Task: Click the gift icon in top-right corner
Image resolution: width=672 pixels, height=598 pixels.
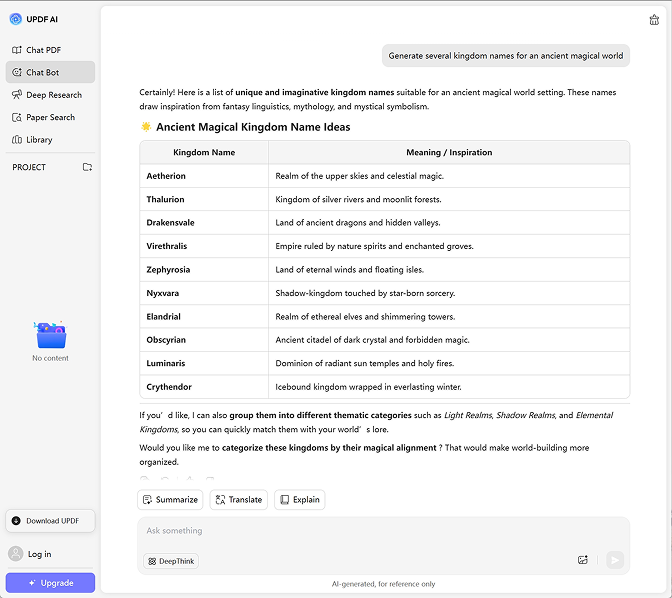Action: click(x=654, y=19)
